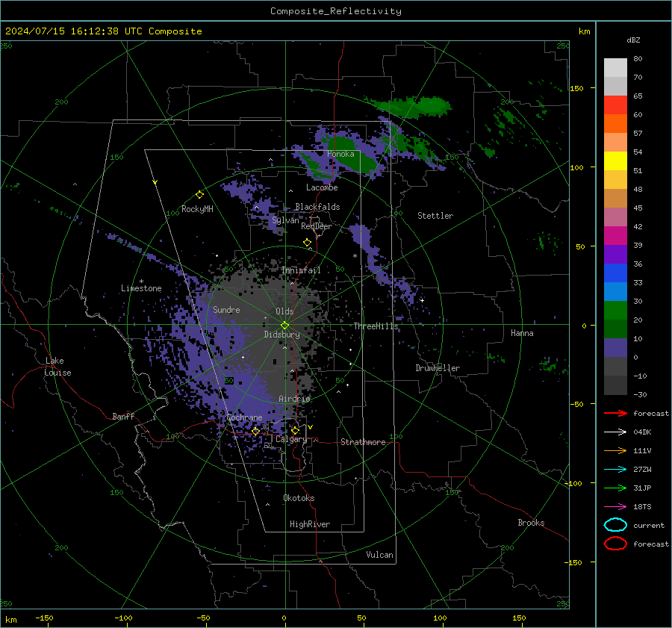Image resolution: width=672 pixels, height=628 pixels.
Task: Click the Brooks town label
Action: 531,523
